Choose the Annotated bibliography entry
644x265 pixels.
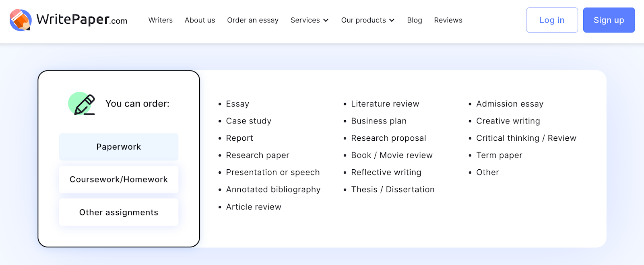click(273, 190)
